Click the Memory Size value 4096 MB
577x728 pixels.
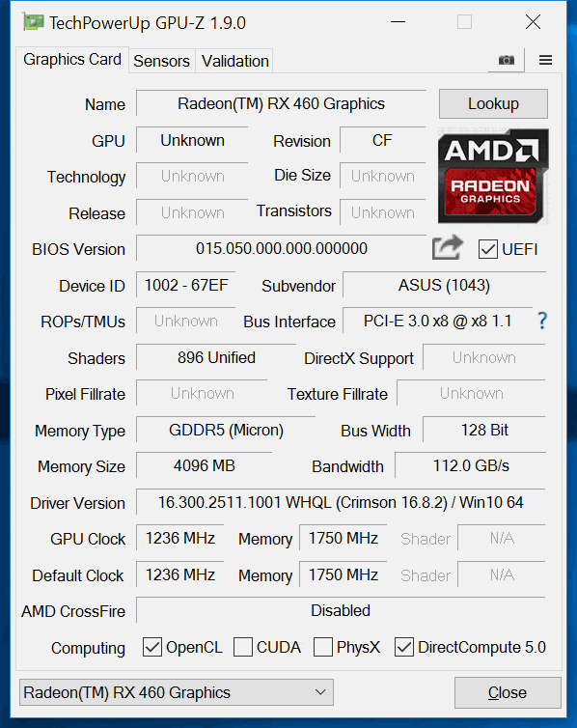pyautogui.click(x=205, y=465)
